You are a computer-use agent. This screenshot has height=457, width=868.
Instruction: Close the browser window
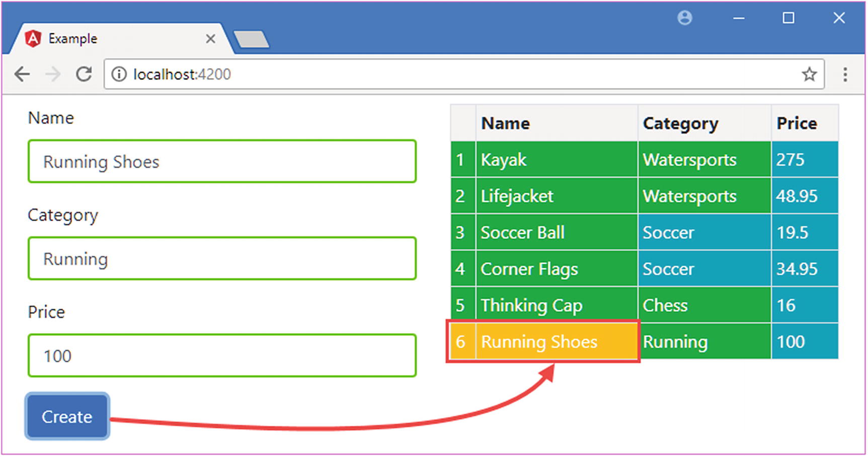(839, 18)
